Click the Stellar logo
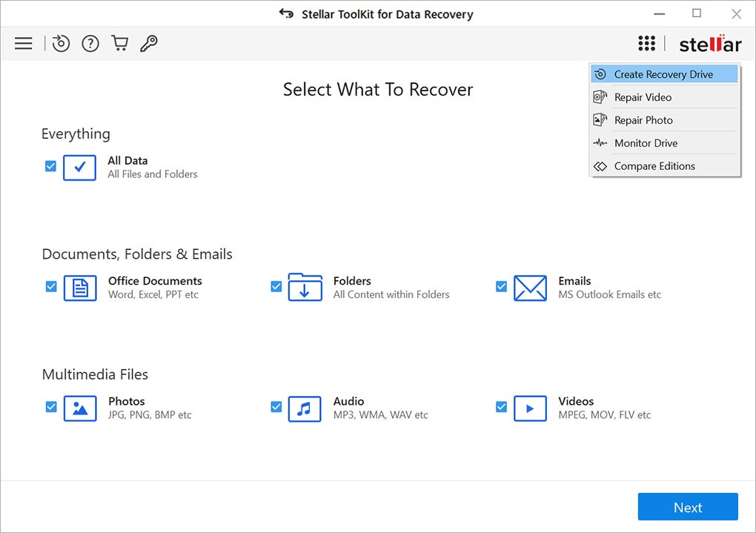Screen dimensions: 756x533 coord(709,43)
